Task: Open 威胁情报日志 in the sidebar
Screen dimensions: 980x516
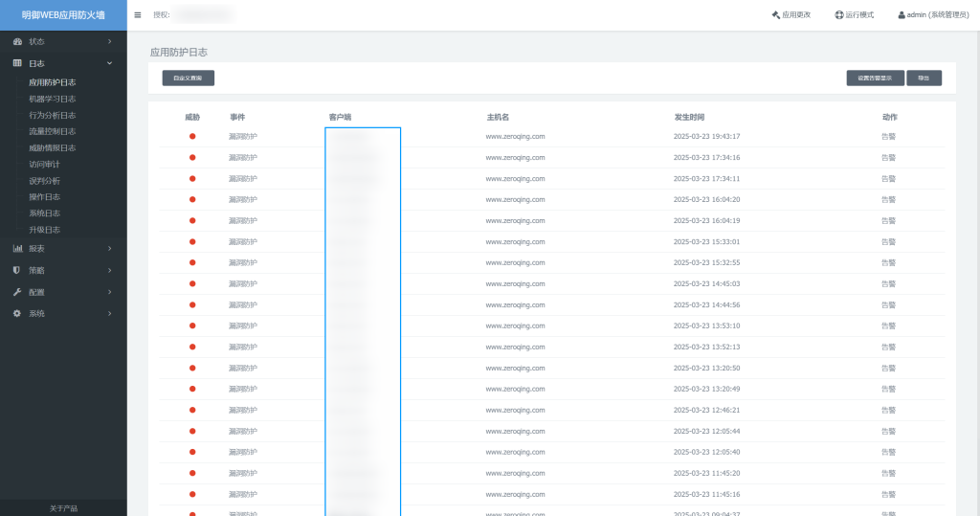Action: (x=53, y=147)
